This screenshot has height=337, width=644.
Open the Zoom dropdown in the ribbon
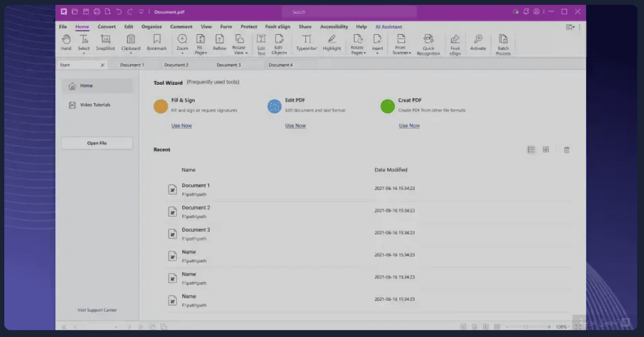[x=182, y=53]
